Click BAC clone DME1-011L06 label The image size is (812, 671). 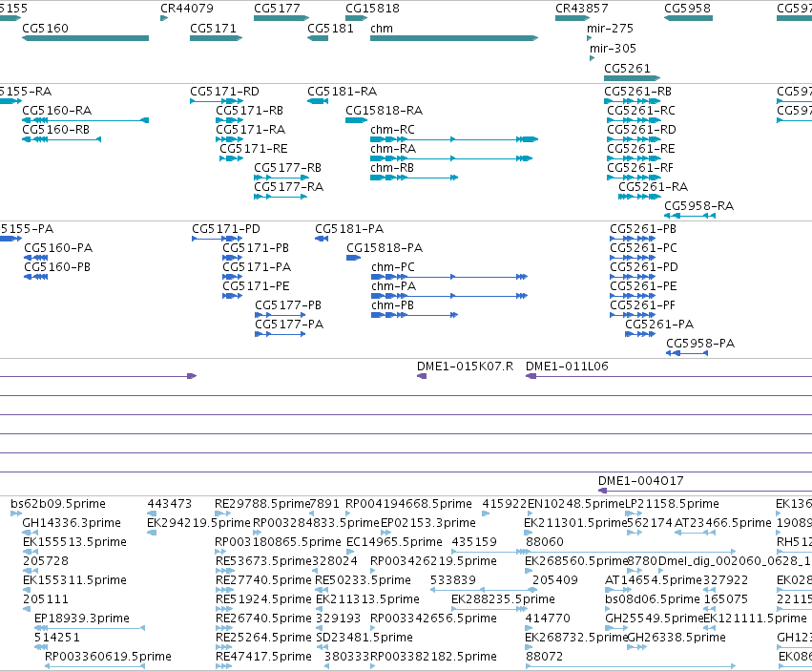pos(567,367)
